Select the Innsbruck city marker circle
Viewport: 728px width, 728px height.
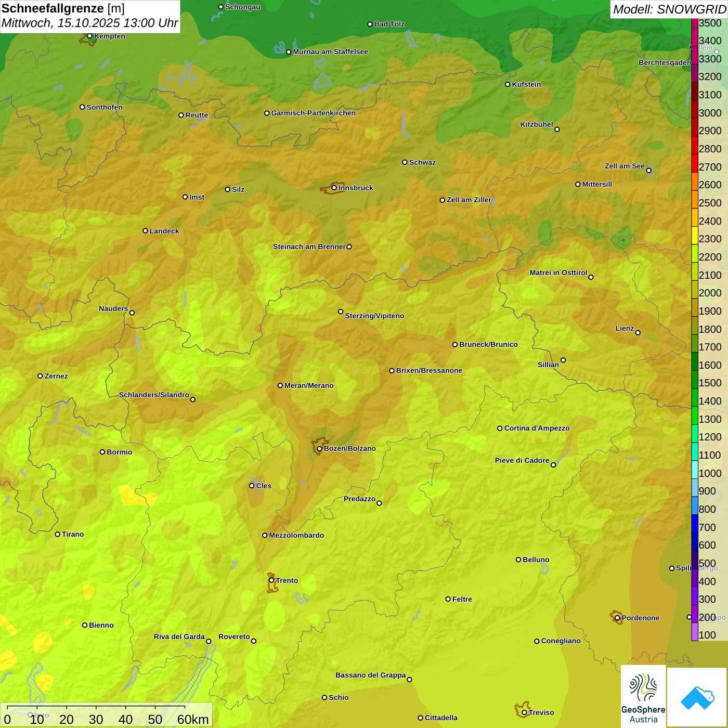334,188
